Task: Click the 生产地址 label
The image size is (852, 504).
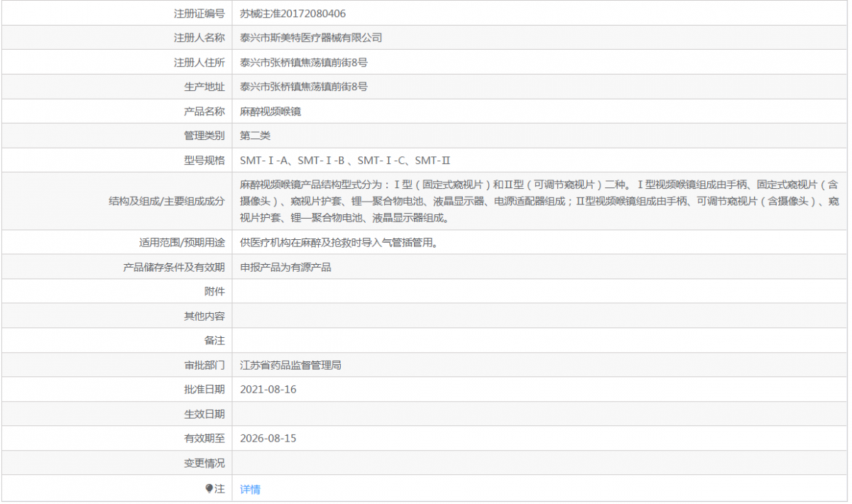Action: click(204, 87)
